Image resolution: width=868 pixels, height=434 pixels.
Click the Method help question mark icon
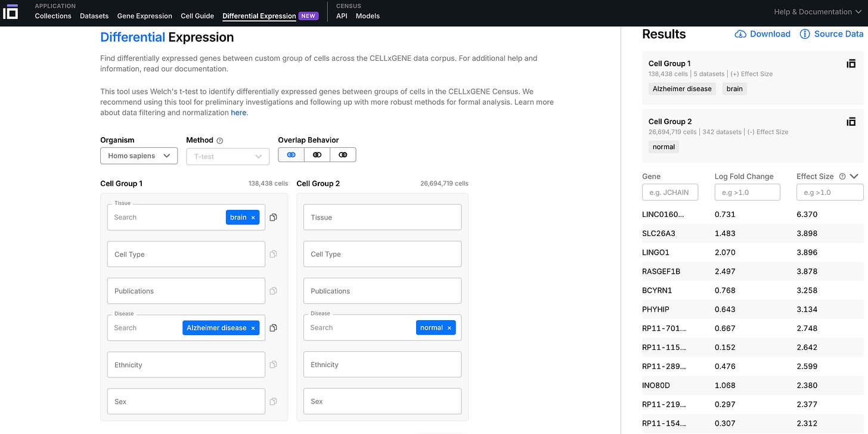click(x=220, y=141)
